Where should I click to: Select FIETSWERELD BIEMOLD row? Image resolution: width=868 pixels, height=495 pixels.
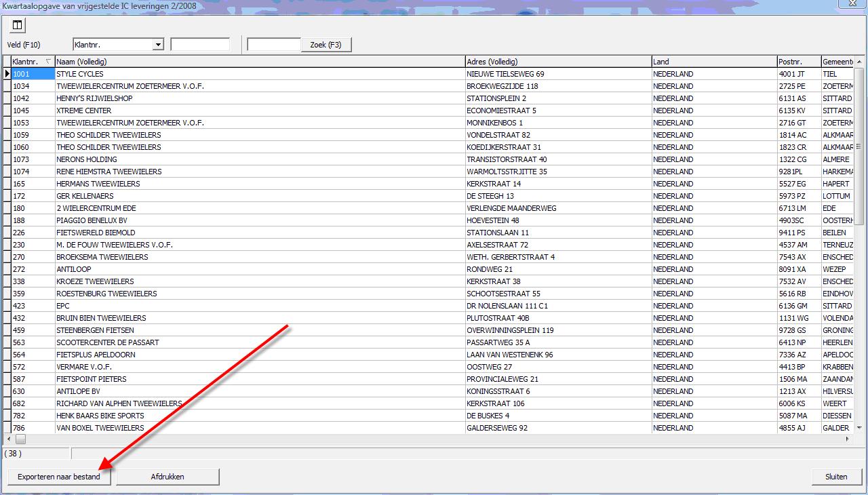pos(429,233)
